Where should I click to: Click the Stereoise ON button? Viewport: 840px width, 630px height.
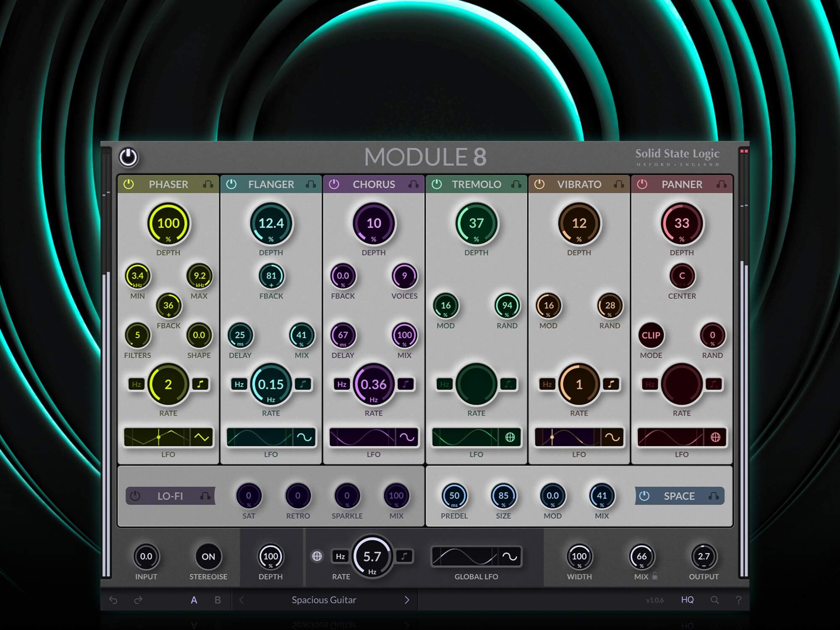pos(208,556)
